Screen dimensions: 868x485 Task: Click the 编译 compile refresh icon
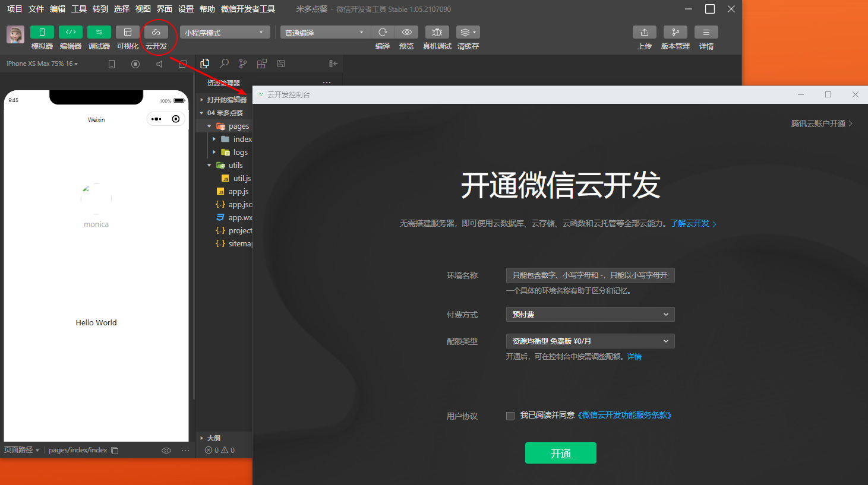click(x=383, y=32)
